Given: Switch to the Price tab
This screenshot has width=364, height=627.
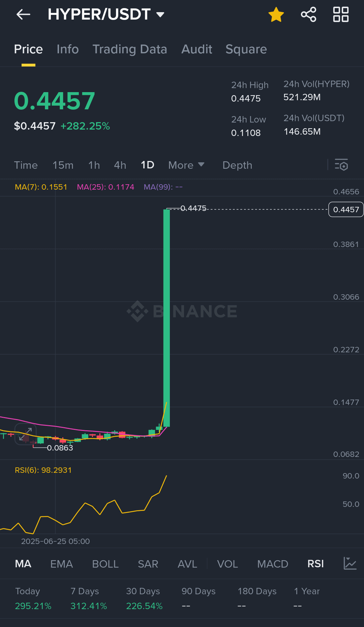Looking at the screenshot, I should coord(28,49).
